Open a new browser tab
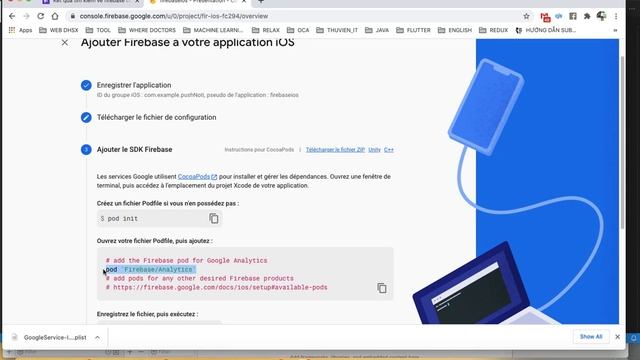The image size is (640, 360). (x=261, y=2)
